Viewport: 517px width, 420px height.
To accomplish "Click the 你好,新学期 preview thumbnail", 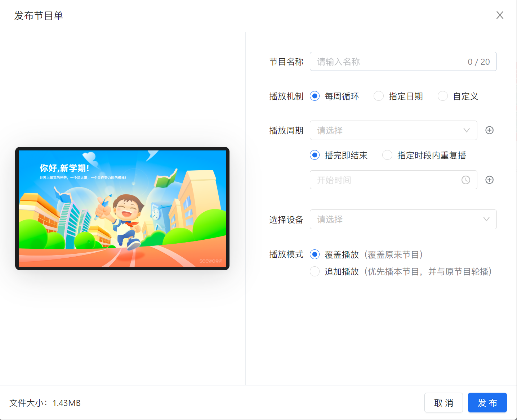I will (x=122, y=208).
